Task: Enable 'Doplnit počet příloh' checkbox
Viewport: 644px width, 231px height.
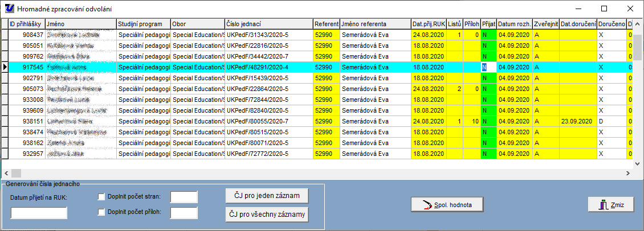Action: coord(101,212)
